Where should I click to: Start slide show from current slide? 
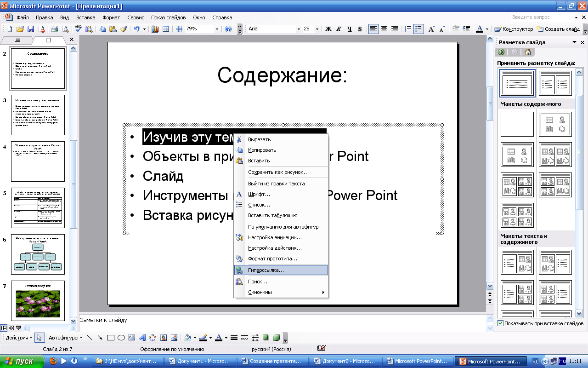[x=19, y=328]
